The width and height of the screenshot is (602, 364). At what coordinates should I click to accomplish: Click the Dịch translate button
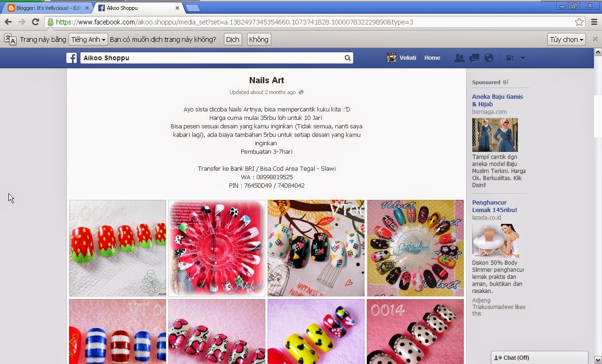coord(233,40)
